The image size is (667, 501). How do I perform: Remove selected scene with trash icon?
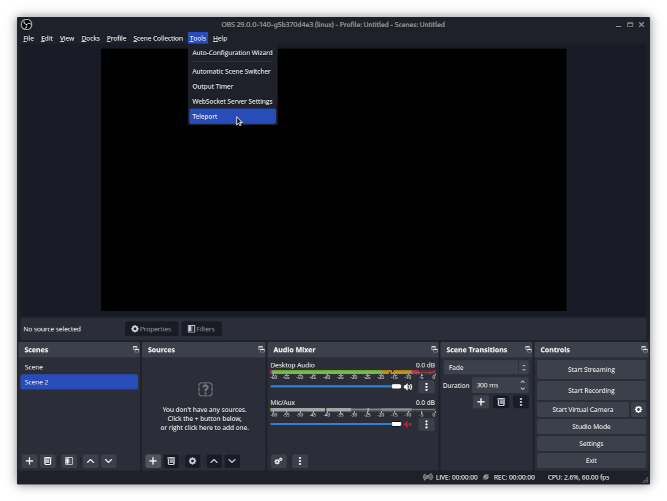click(x=48, y=461)
